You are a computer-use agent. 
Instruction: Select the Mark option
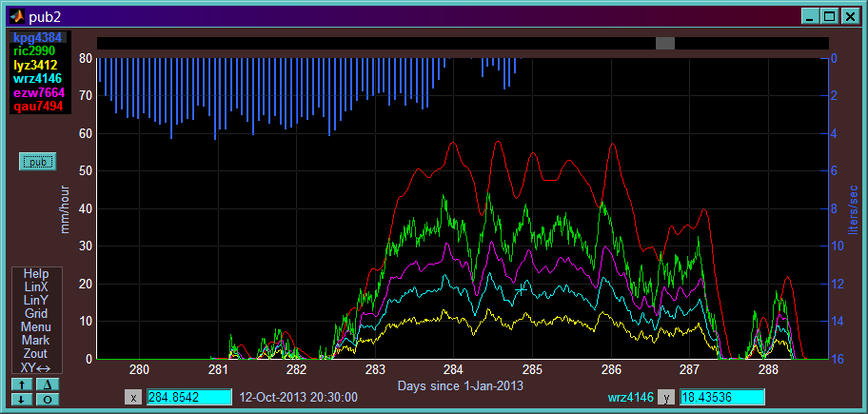coord(36,341)
